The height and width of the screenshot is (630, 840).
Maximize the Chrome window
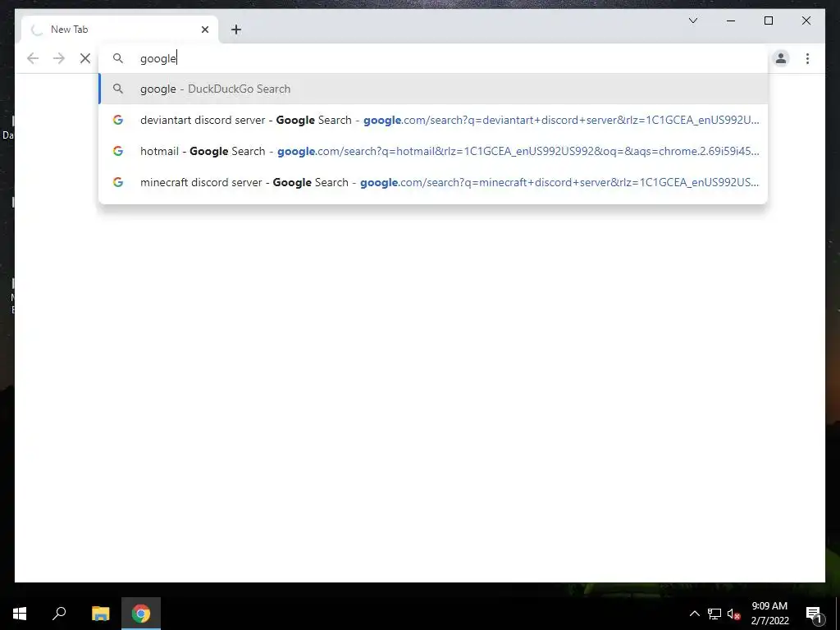click(x=768, y=21)
